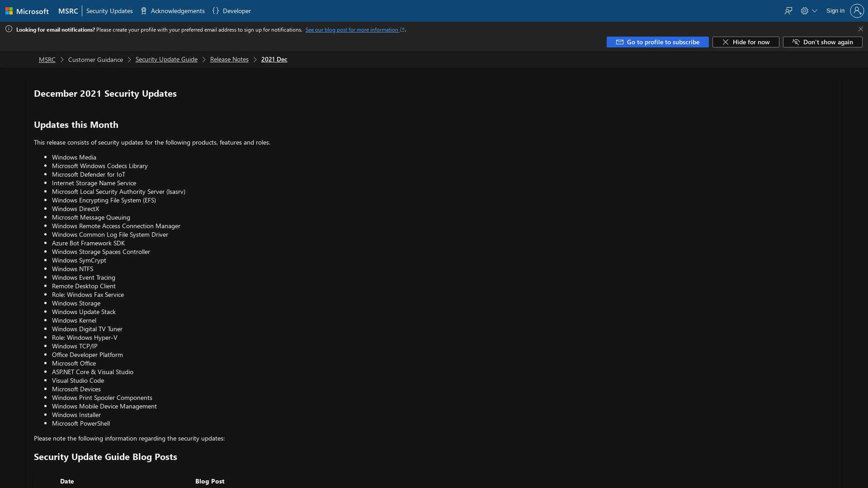Open the feedback icon in header
This screenshot has width=868, height=488.
coord(788,11)
